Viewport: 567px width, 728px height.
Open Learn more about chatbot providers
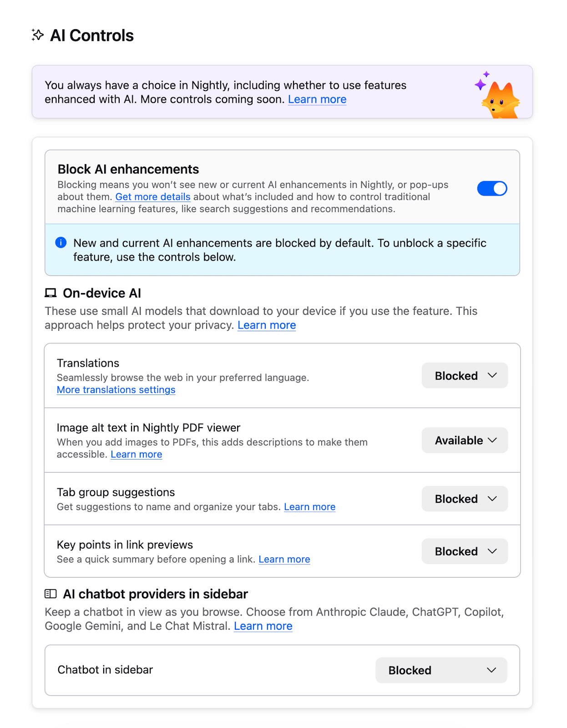(263, 626)
